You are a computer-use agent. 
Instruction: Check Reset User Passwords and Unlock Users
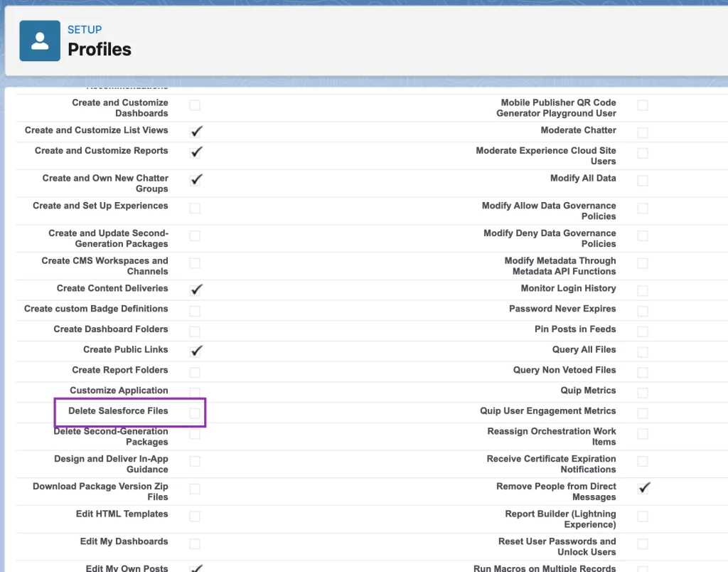pyautogui.click(x=643, y=544)
